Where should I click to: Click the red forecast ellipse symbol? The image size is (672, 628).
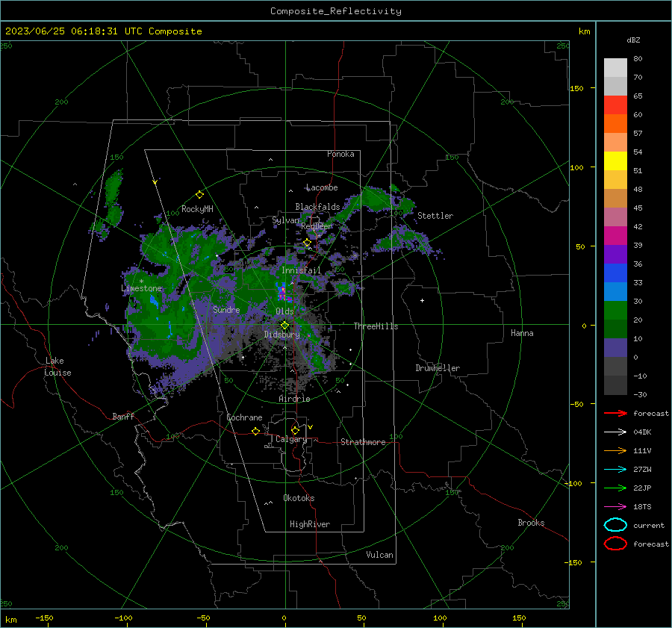click(x=615, y=544)
